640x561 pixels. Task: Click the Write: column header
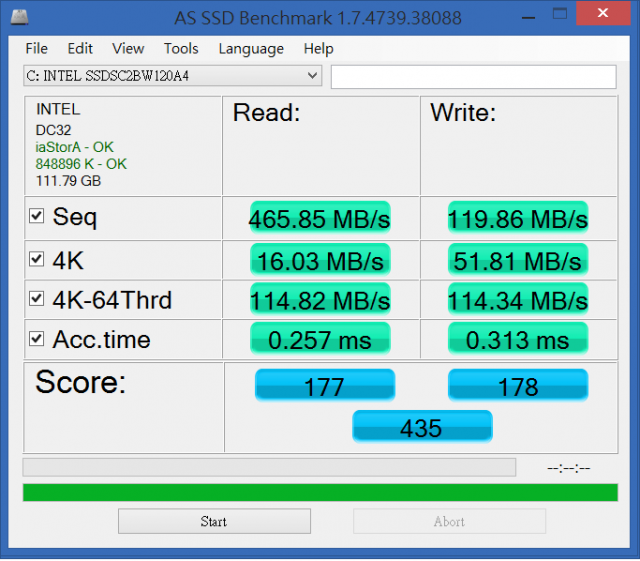click(x=463, y=112)
